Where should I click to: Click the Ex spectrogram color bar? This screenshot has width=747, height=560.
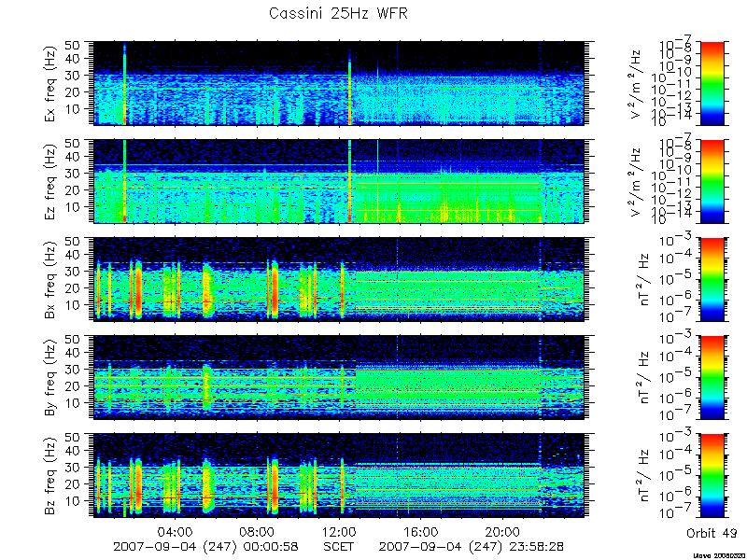click(712, 83)
